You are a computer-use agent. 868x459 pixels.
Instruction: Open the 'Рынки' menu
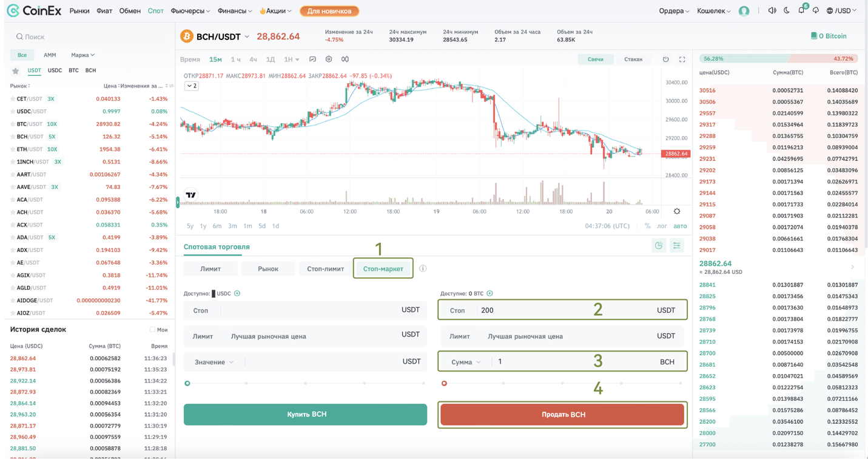coord(79,11)
